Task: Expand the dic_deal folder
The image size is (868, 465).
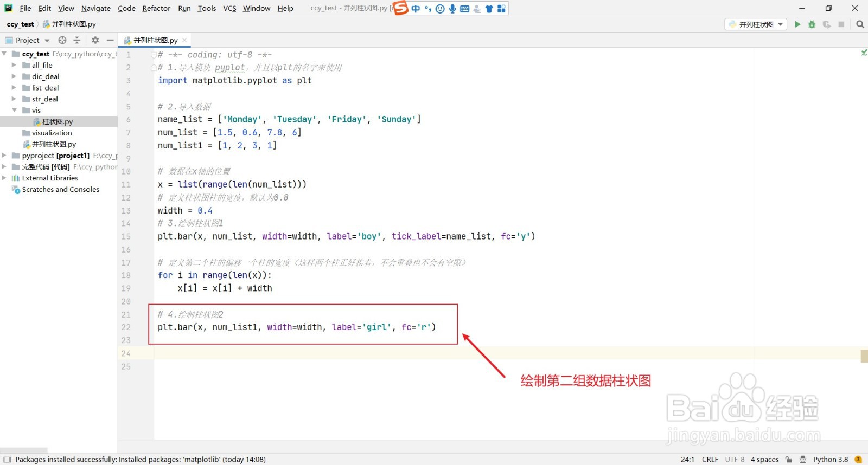Action: (x=14, y=76)
